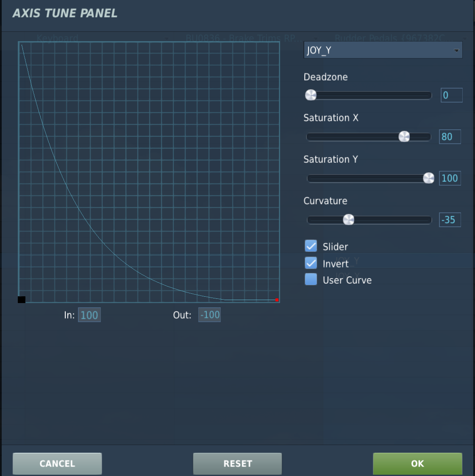
Task: Click the Curvature label
Action: click(325, 200)
